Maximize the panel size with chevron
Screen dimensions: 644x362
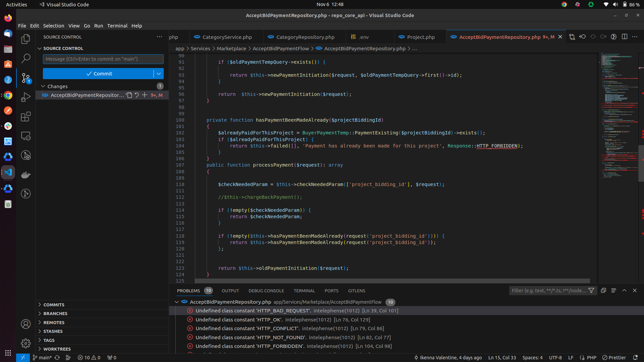(x=624, y=291)
